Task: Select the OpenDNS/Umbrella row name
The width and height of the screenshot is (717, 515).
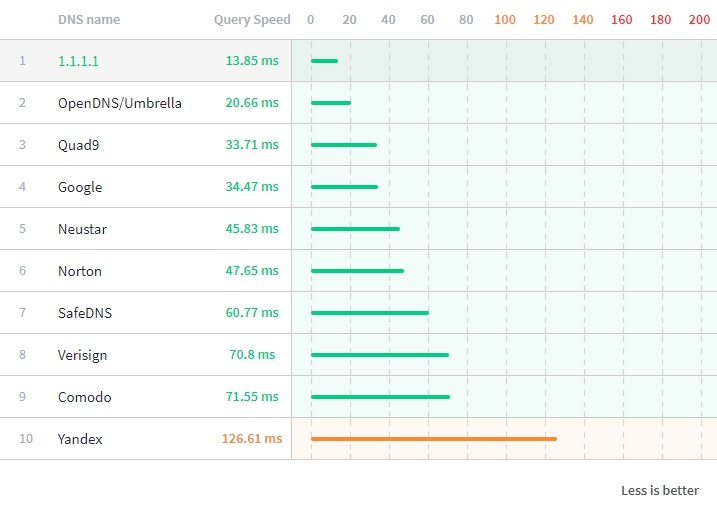Action: click(x=119, y=103)
